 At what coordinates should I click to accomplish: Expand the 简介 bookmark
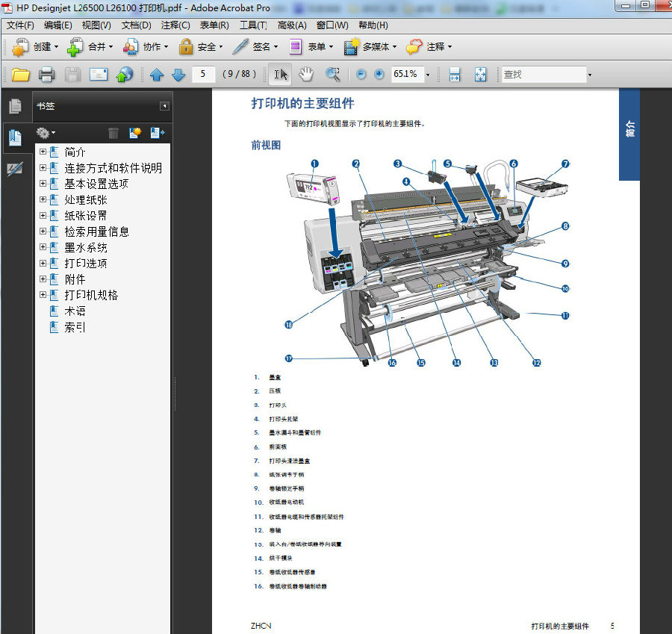43,152
